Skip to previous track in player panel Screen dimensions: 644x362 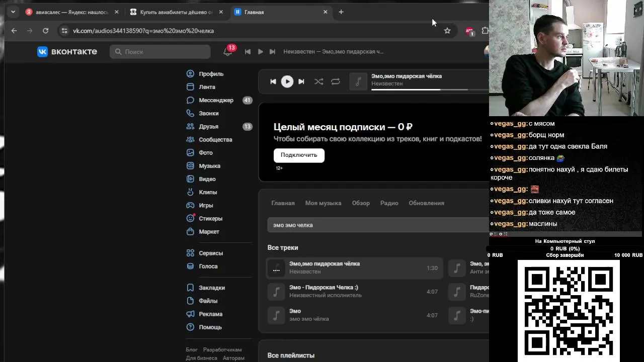point(273,81)
